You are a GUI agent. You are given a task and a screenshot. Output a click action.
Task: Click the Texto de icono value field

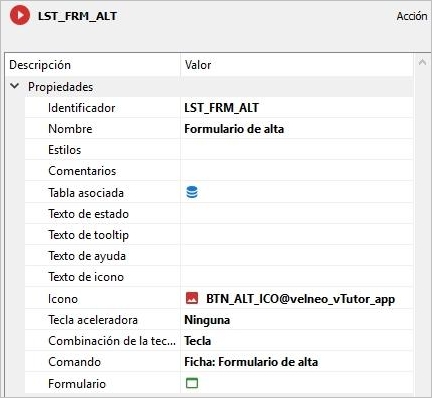pos(296,277)
